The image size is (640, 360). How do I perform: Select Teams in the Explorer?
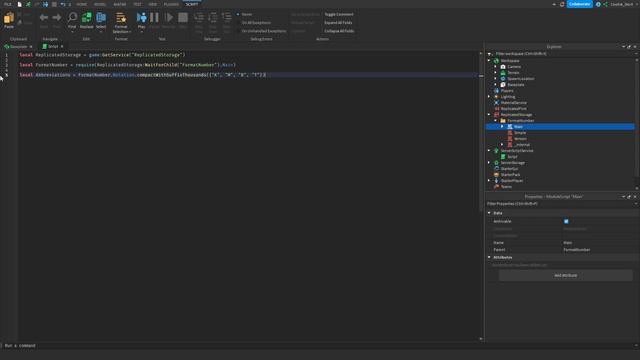(506, 187)
